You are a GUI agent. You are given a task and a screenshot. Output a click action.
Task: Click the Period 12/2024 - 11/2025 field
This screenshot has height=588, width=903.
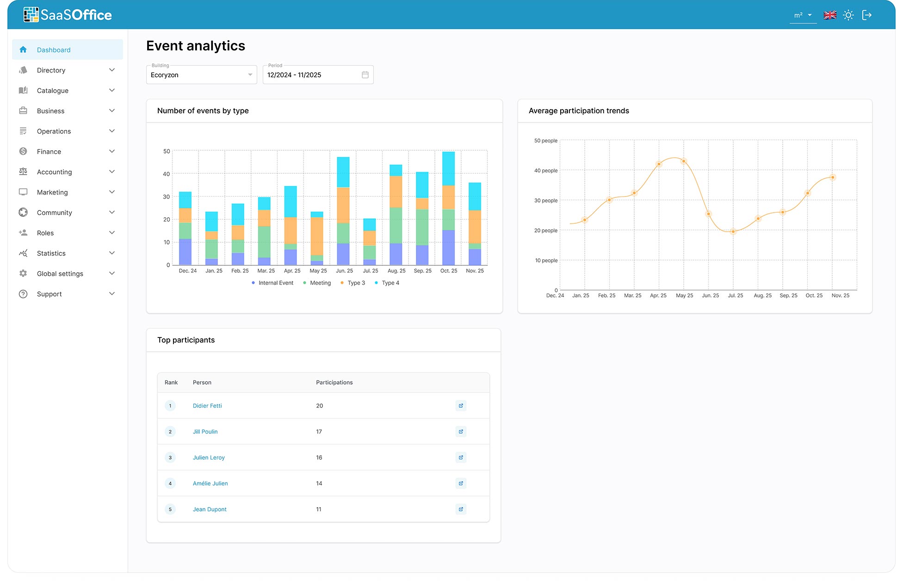(x=318, y=74)
